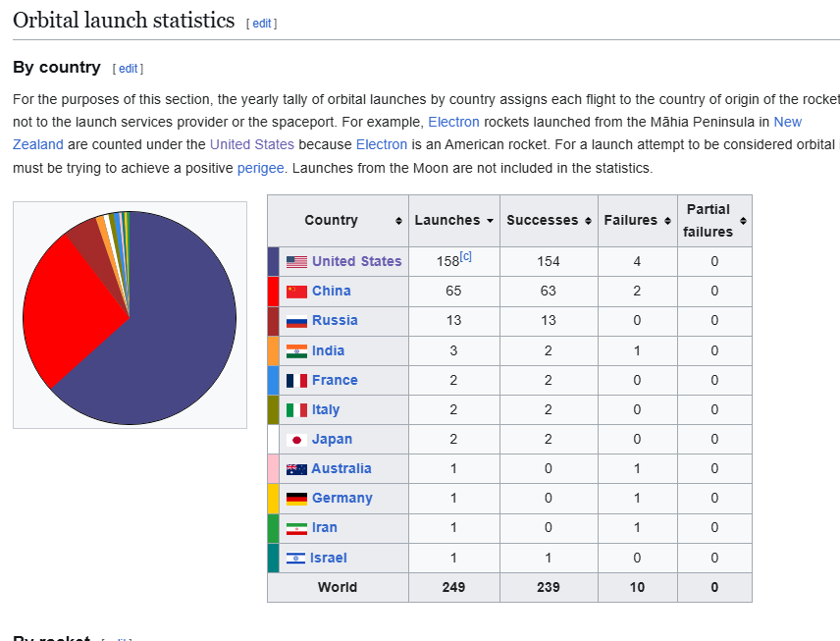Open the Iran country link
Image resolution: width=840 pixels, height=641 pixels.
click(x=325, y=528)
